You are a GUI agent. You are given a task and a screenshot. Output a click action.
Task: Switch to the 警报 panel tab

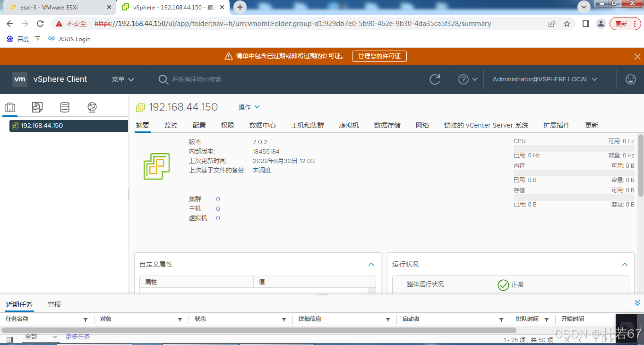pos(54,304)
